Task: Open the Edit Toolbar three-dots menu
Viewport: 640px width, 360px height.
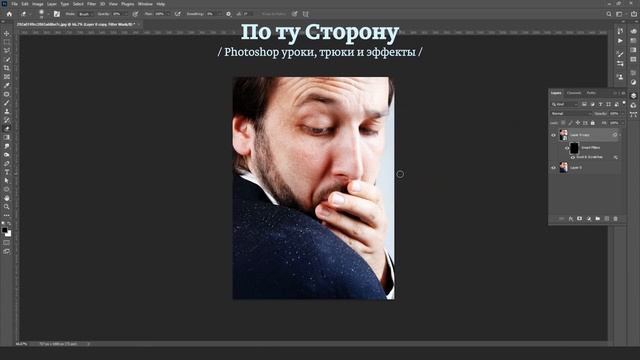Action: tap(7, 215)
